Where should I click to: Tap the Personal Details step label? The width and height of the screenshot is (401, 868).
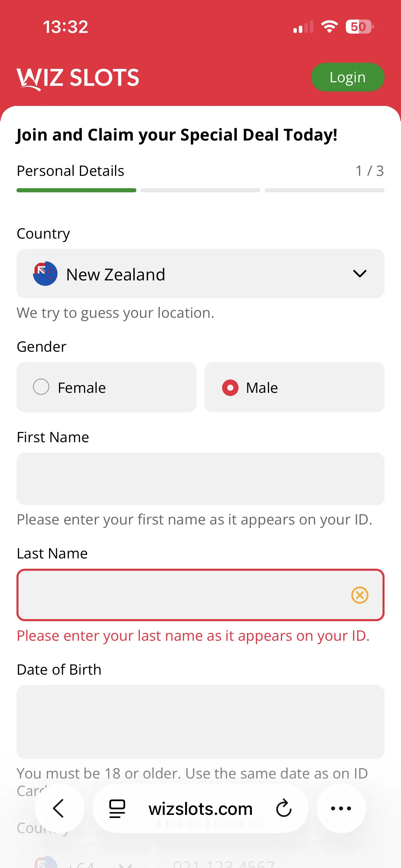pyautogui.click(x=71, y=171)
